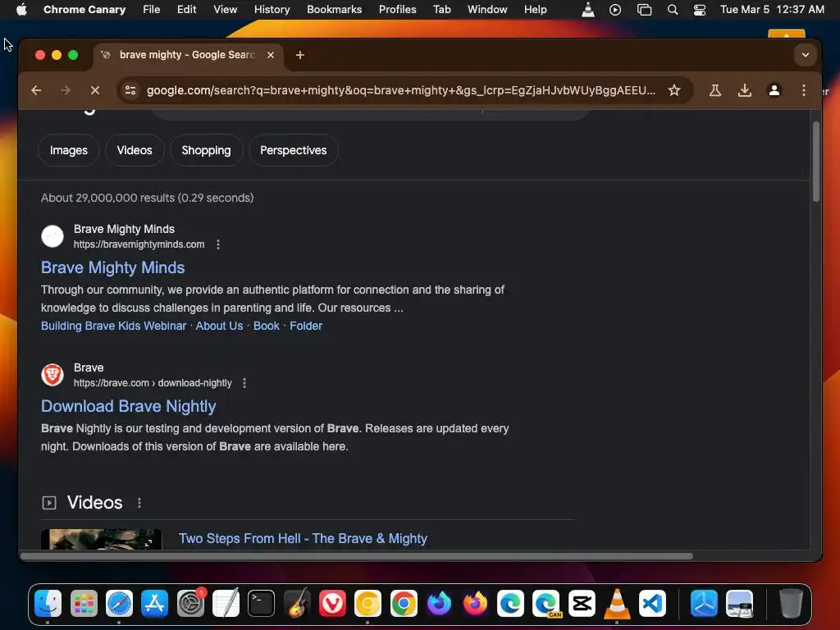Image resolution: width=840 pixels, height=630 pixels.
Task: Filter results by Shopping
Action: point(206,151)
